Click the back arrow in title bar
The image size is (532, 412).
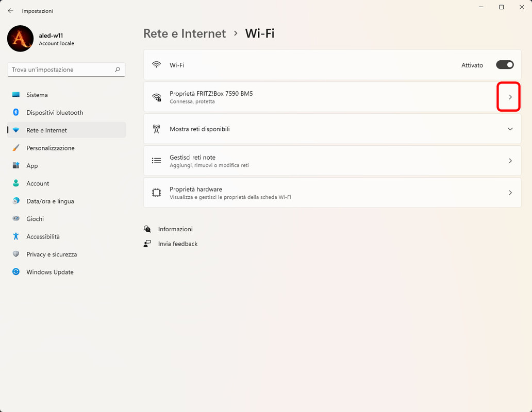(x=10, y=11)
